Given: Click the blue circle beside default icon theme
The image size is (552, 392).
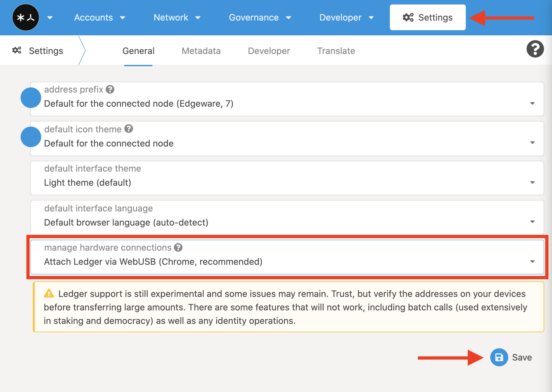Looking at the screenshot, I should (31, 137).
